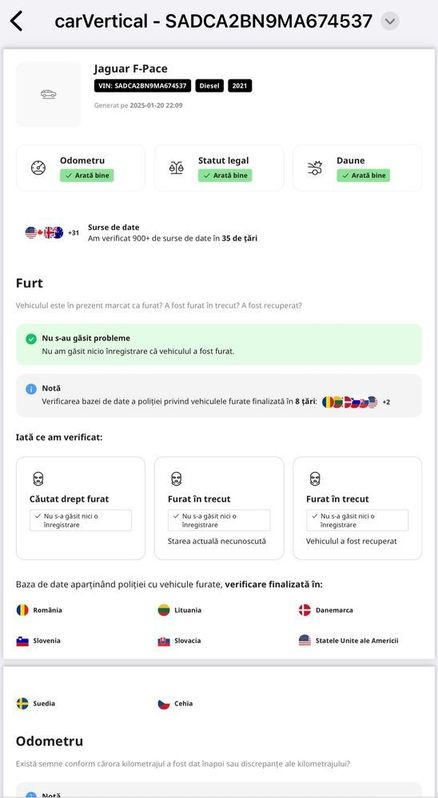
Task: Expand the +2 more countries indicator
Action: click(387, 402)
